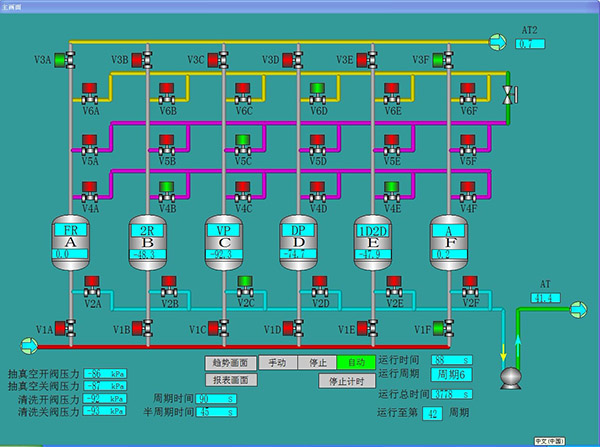This screenshot has height=447, width=600.
Task: Click the 抽真空开阀压力 value field
Action: 105,373
